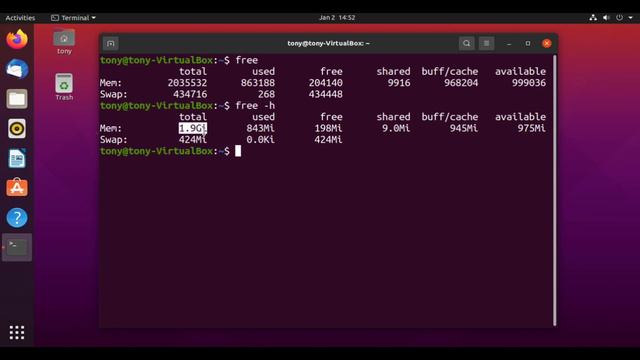Click the 975Mi available value
Screen dimensions: 640x360
[x=531, y=128]
